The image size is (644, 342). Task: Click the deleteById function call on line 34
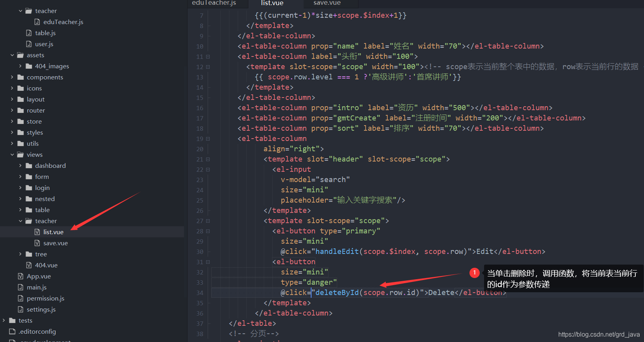(367, 293)
